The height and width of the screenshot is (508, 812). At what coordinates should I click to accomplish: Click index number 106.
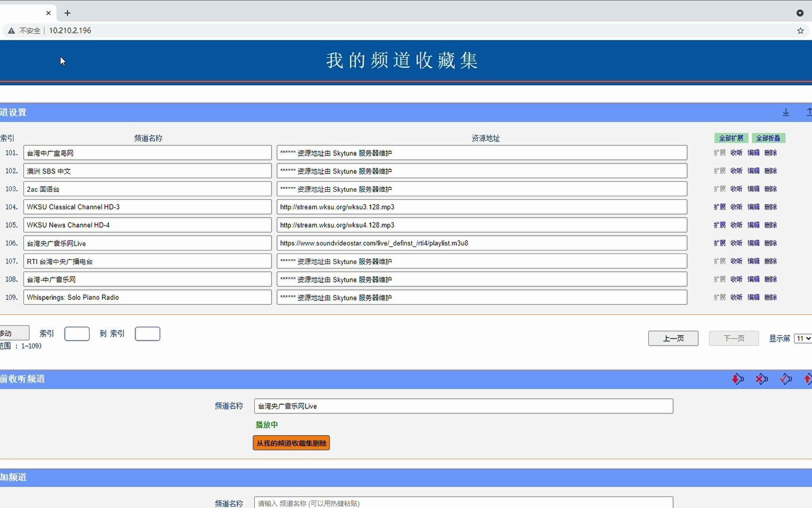(11, 243)
